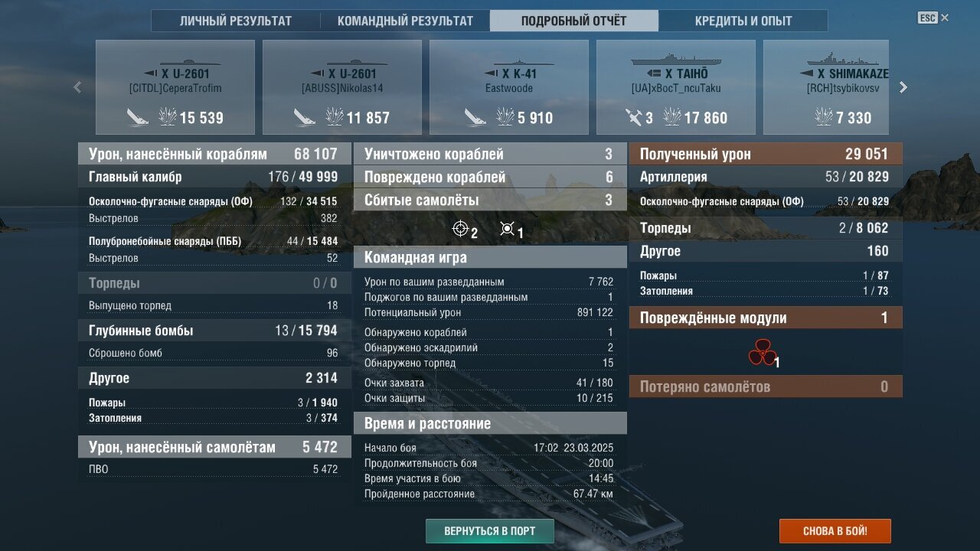Click the Торпеды 0/0 section header
The height and width of the screenshot is (551, 980).
[x=214, y=283]
